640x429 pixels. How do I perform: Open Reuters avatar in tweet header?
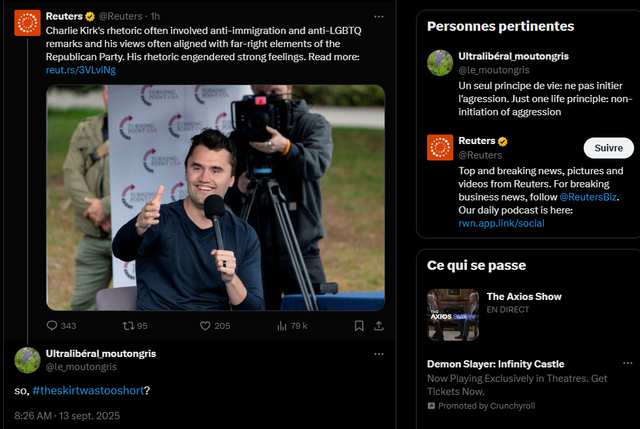pos(27,23)
